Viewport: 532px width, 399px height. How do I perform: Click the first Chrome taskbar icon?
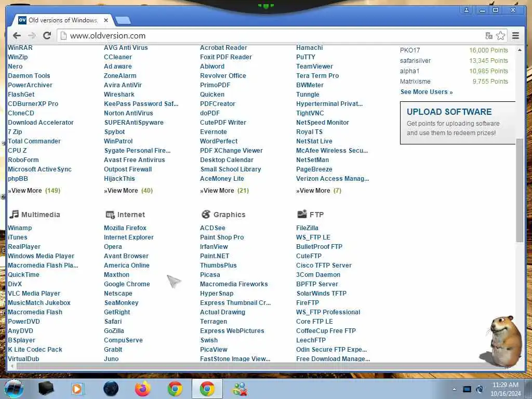[175, 389]
